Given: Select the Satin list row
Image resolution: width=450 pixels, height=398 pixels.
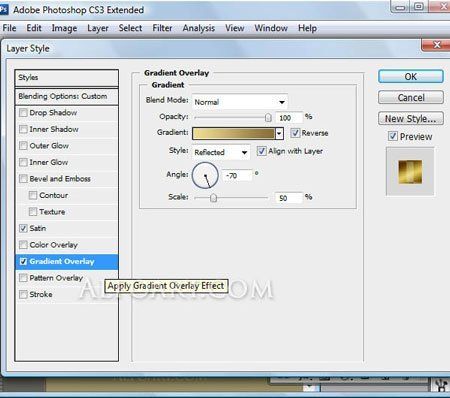Looking at the screenshot, I should pos(67,228).
